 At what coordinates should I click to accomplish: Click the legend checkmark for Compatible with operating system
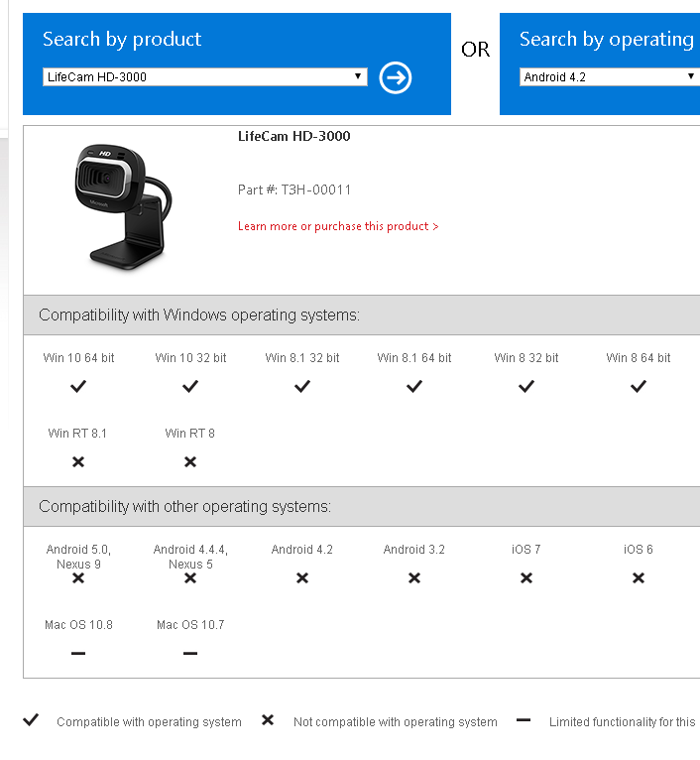[31, 720]
